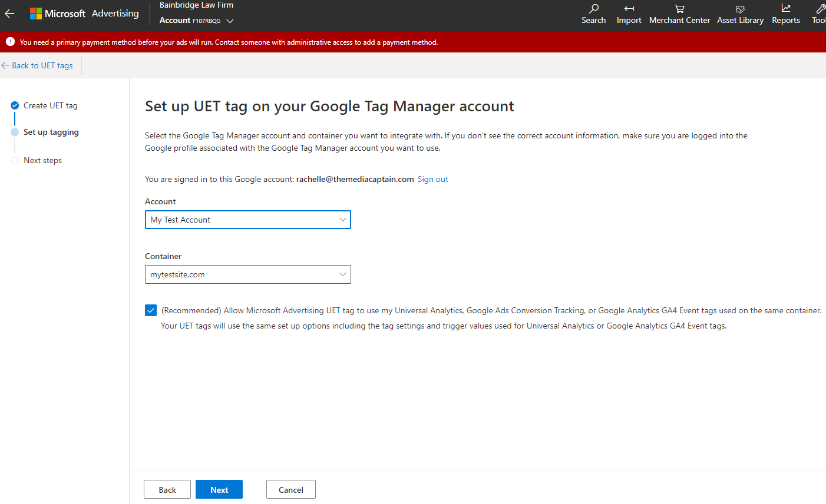Open Merchant Center from the top bar

coord(679,14)
